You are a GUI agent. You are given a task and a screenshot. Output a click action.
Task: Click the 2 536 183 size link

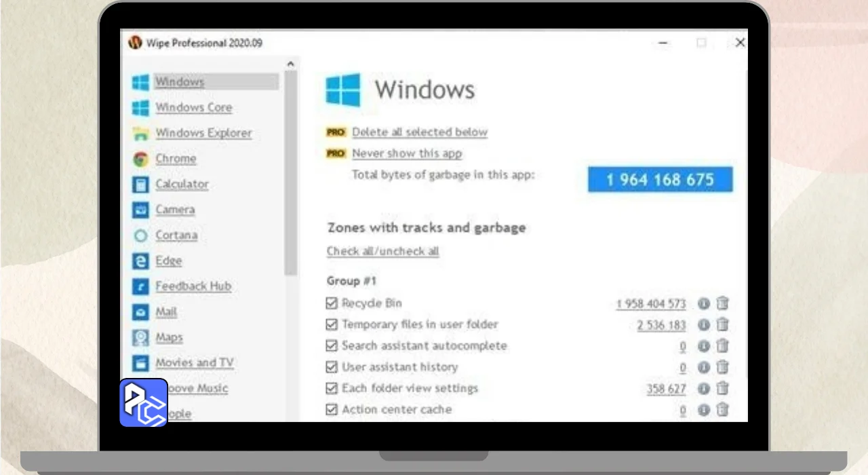tap(661, 325)
